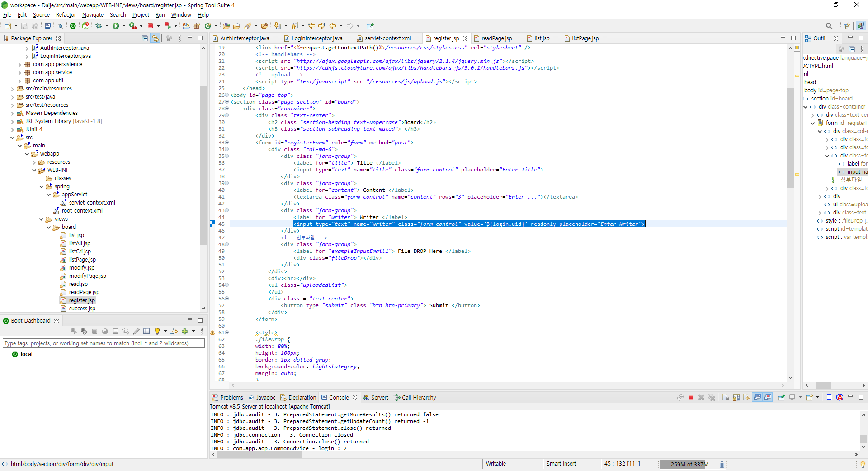Open the Open Console dropdown arrow
This screenshot has width=868, height=471.
coord(818,398)
